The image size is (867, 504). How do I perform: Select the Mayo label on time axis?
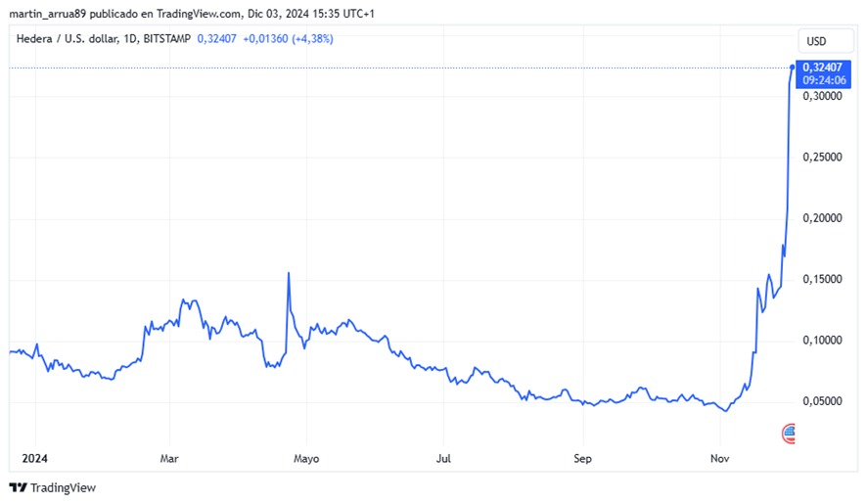coord(307,458)
